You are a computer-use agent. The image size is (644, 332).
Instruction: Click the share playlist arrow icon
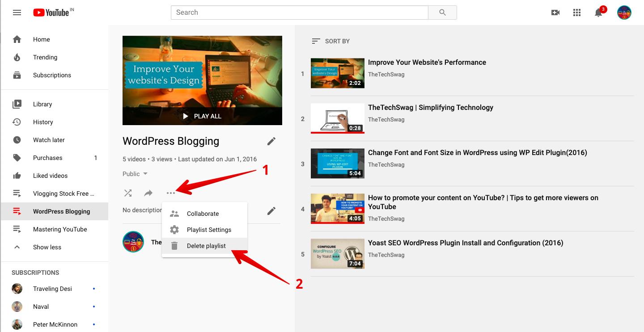click(x=148, y=193)
